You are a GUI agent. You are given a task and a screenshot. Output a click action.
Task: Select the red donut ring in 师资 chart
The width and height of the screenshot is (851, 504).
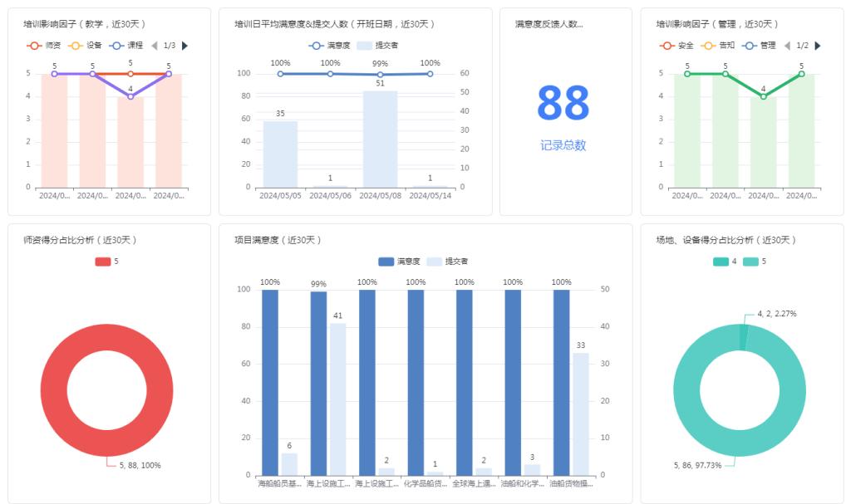[50, 390]
